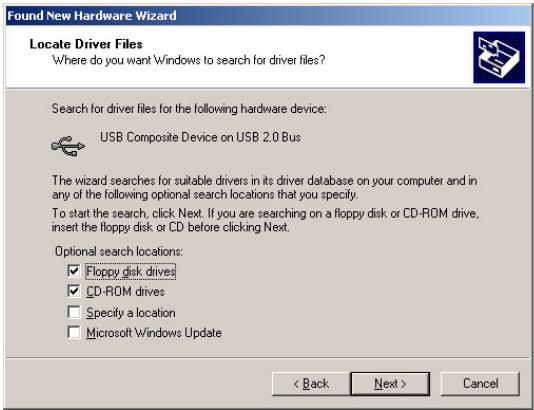This screenshot has width=534, height=410.
Task: Cancel the hardware wizard
Action: (x=480, y=383)
